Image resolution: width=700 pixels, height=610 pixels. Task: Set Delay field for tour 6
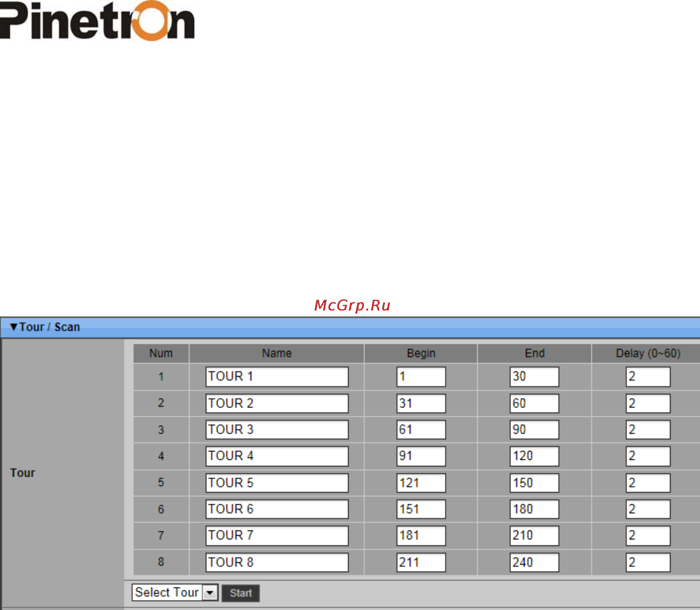[648, 509]
